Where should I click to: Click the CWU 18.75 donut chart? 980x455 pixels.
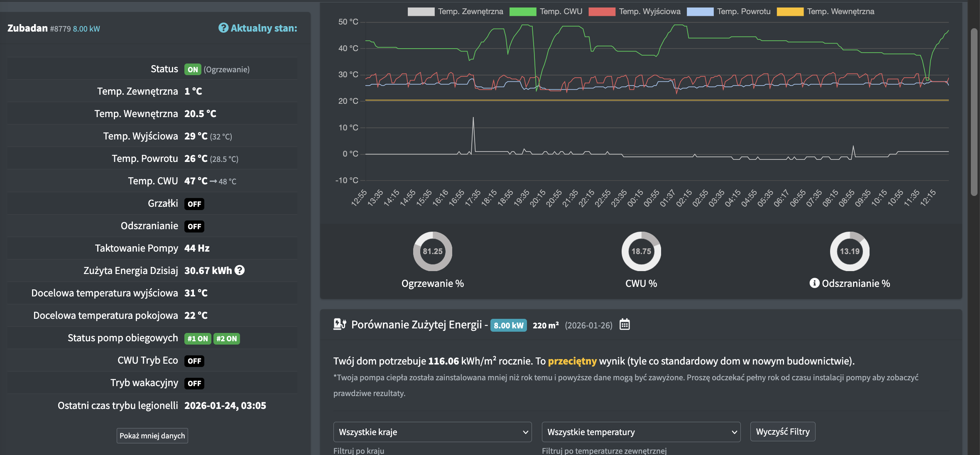point(641,251)
